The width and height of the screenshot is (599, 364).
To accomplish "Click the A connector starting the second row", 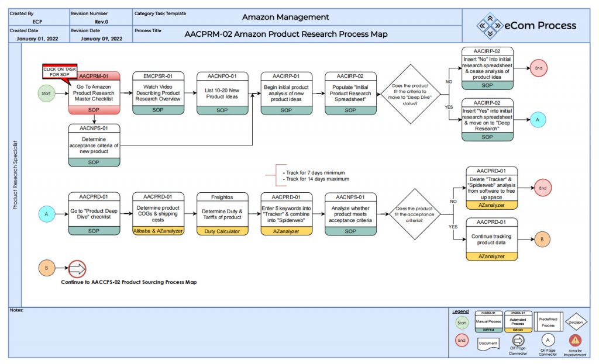I will click(46, 214).
